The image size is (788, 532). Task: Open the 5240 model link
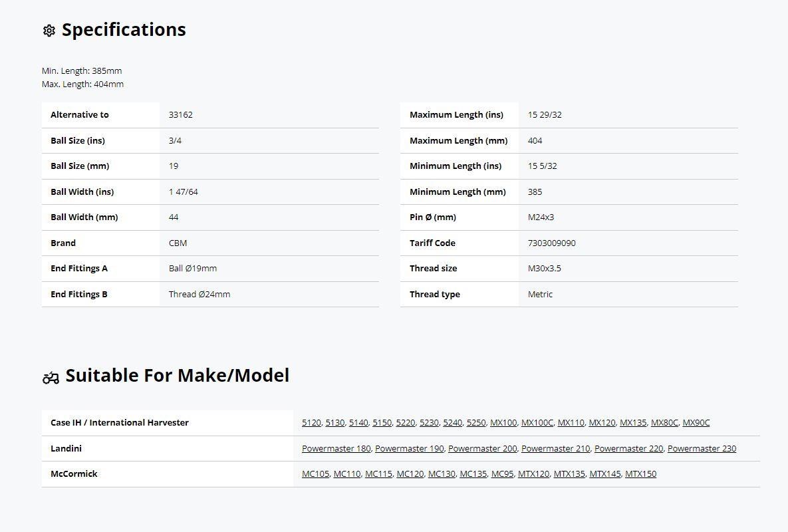(x=452, y=422)
